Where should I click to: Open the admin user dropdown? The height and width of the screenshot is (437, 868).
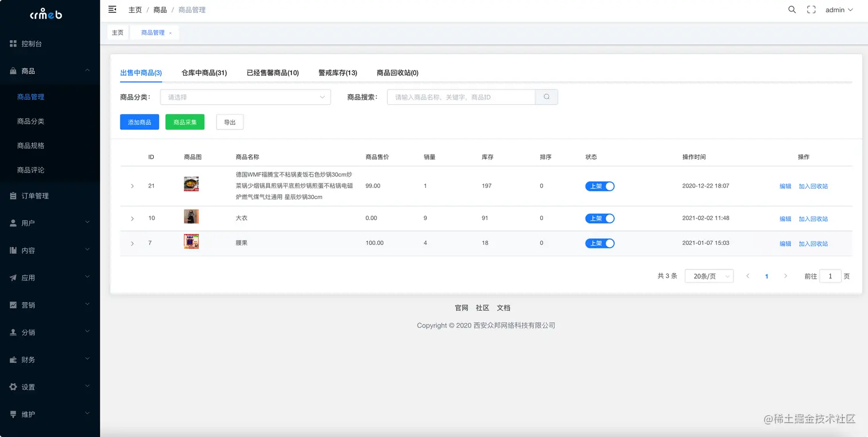(839, 10)
